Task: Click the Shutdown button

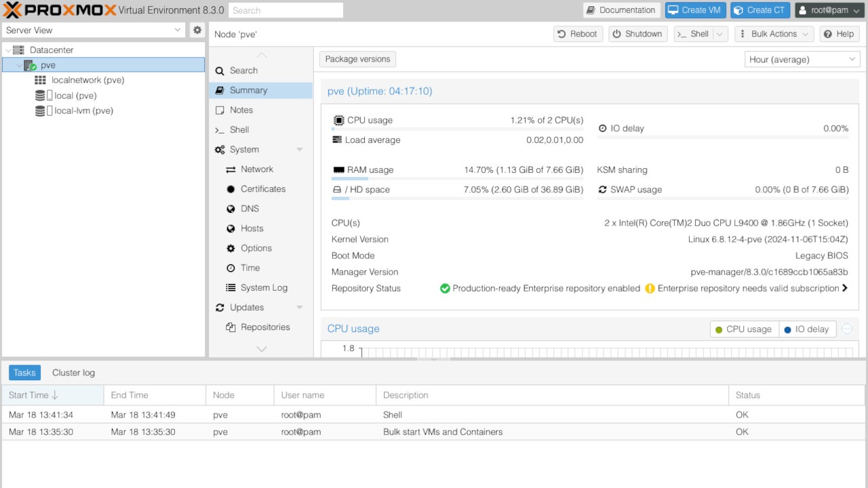Action: [x=638, y=34]
